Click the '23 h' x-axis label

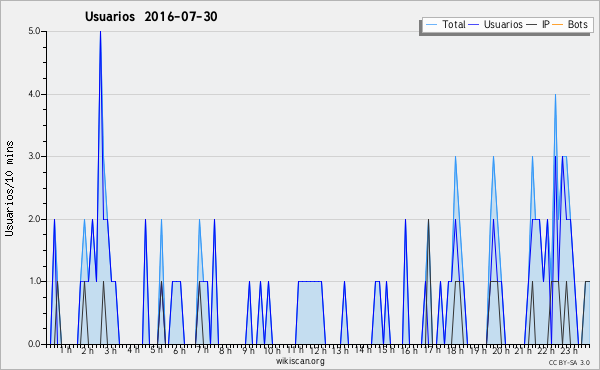coord(569,350)
